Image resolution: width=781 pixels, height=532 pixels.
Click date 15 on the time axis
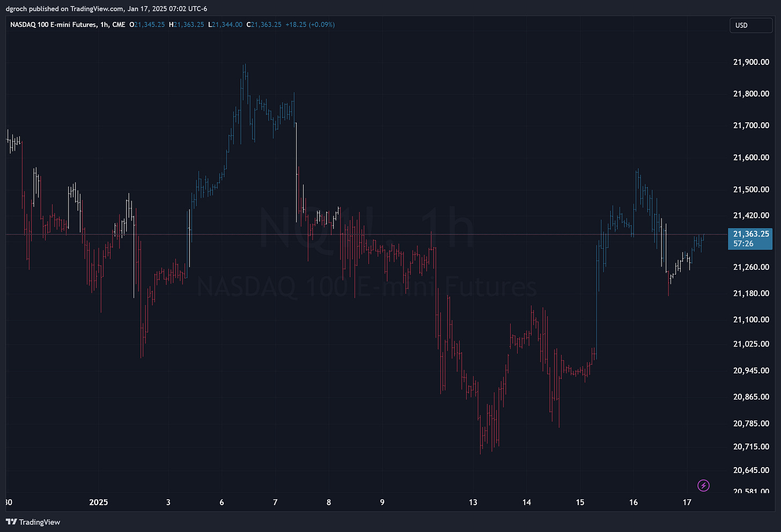[x=580, y=503]
